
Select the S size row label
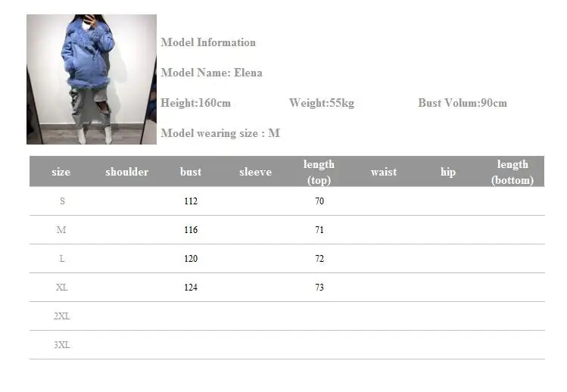tap(62, 201)
